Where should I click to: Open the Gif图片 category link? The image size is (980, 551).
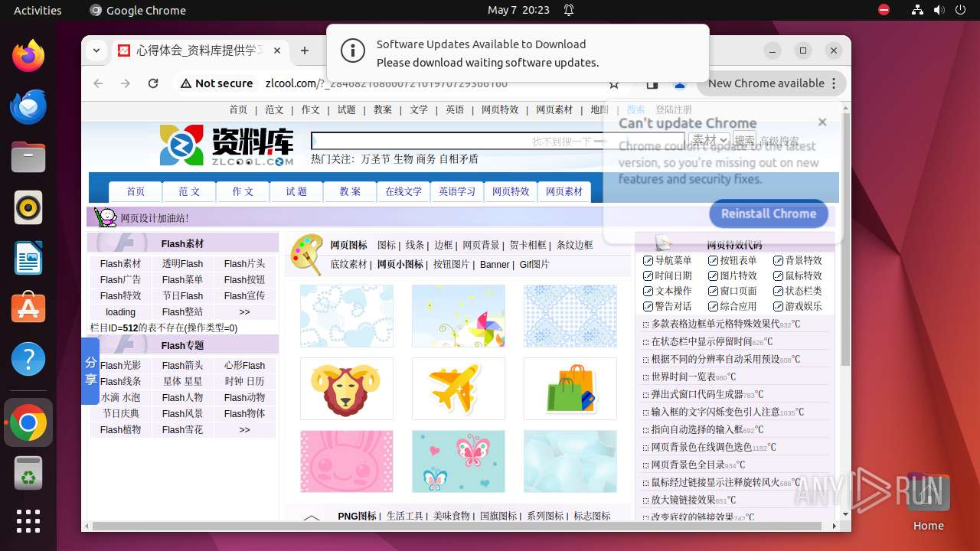point(534,265)
